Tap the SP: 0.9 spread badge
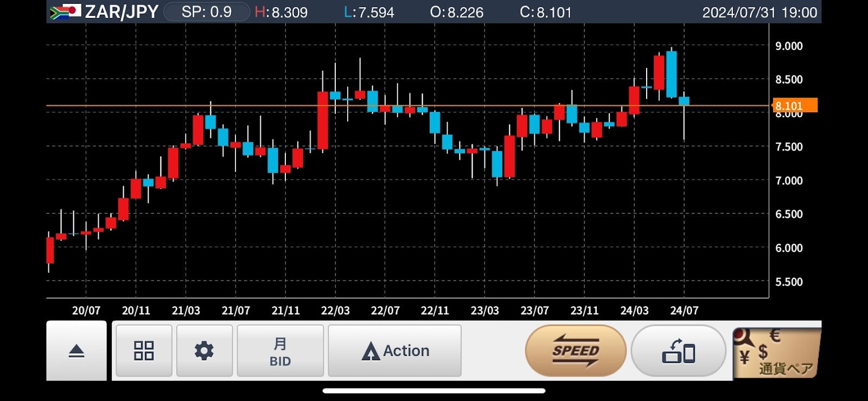The height and width of the screenshot is (401, 868). tap(206, 12)
